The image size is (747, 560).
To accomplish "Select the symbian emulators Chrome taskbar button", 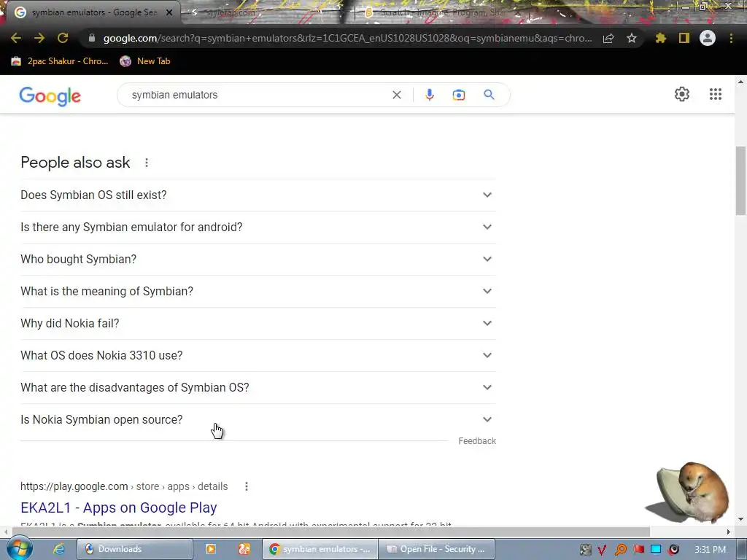I will click(320, 549).
